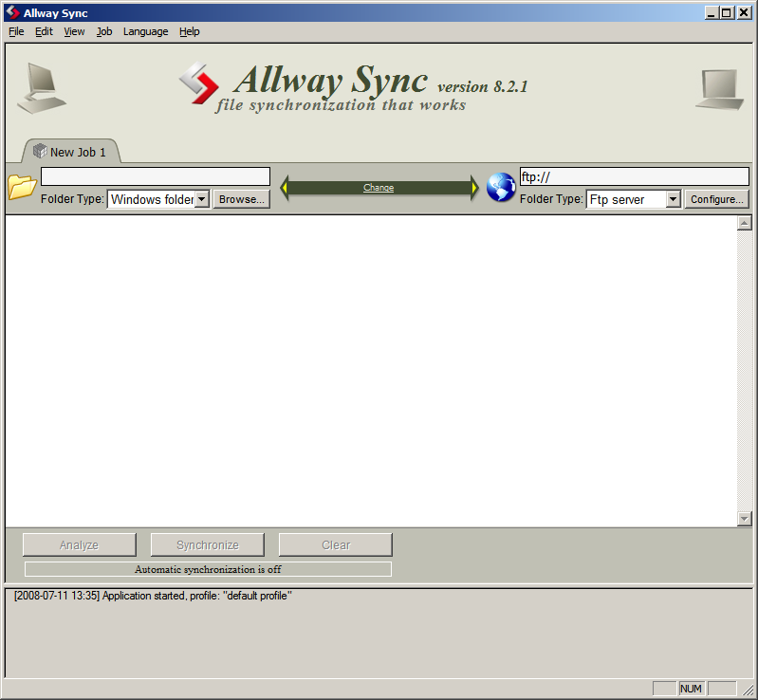This screenshot has width=758, height=700.
Task: Click the left Folder Type label
Action: pos(72,198)
